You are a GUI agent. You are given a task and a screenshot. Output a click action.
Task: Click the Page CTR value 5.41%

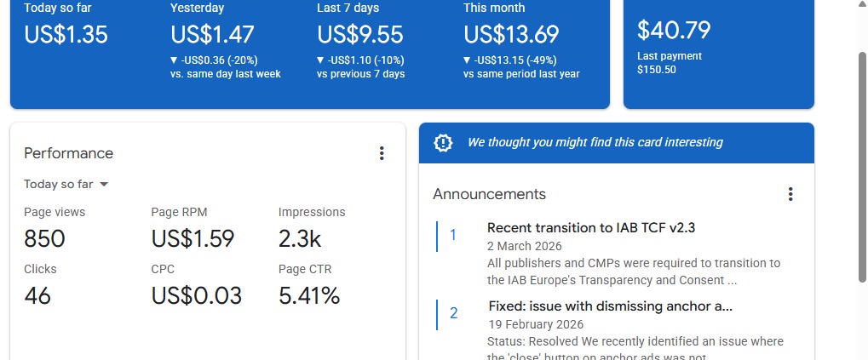309,296
